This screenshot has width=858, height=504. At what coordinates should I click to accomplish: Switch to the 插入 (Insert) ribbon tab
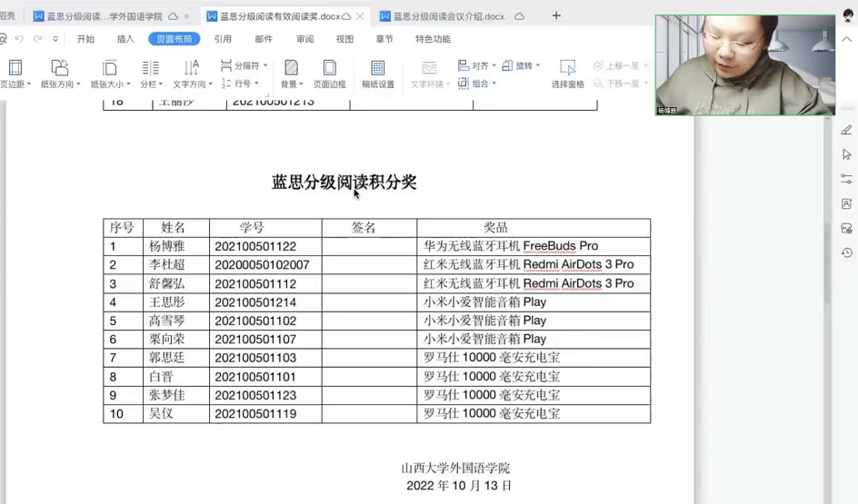coord(125,39)
